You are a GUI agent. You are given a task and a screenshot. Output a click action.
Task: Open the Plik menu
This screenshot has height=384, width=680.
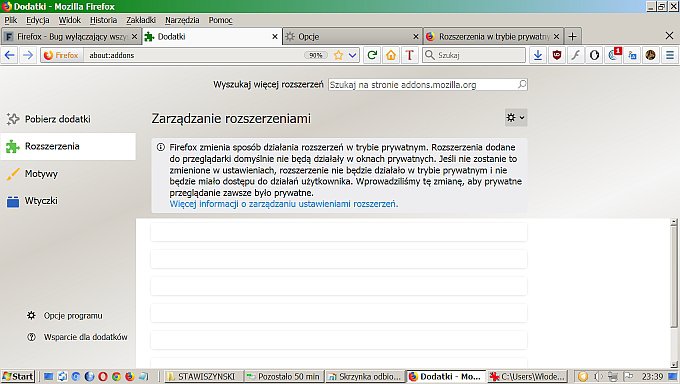click(x=11, y=20)
